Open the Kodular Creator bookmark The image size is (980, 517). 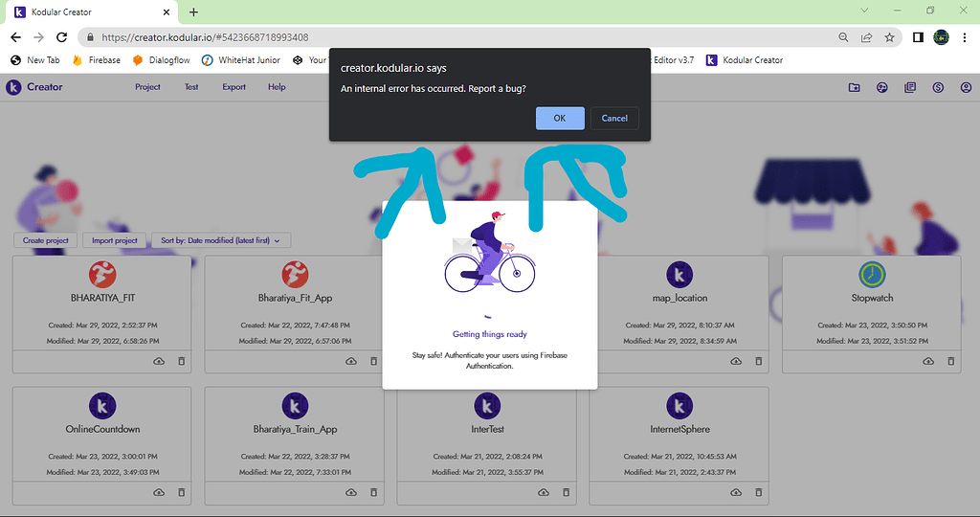(745, 60)
